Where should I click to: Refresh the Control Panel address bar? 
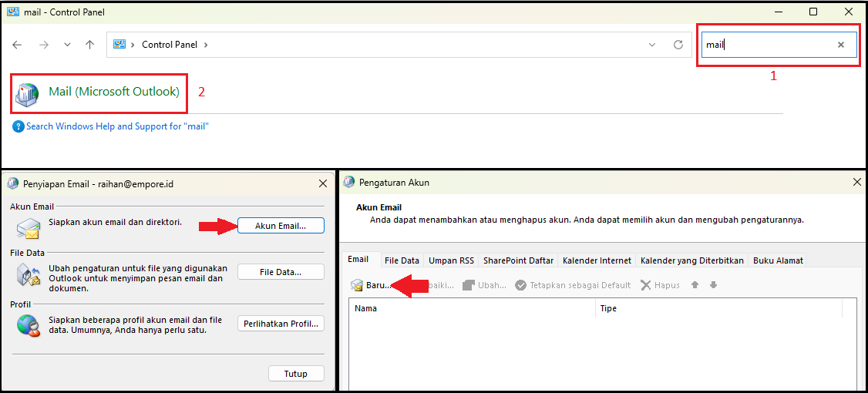(678, 45)
